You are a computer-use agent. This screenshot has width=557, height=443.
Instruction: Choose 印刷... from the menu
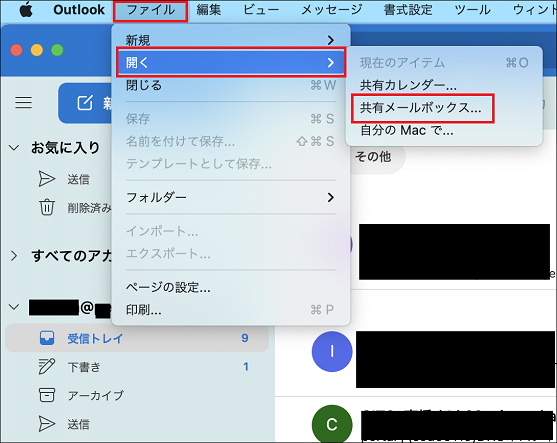pos(231,310)
